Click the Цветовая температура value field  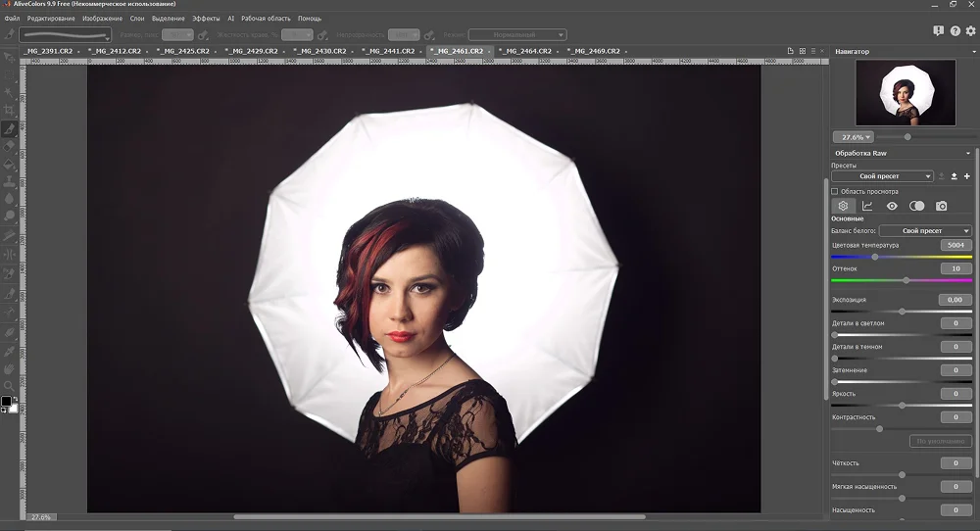pos(955,245)
